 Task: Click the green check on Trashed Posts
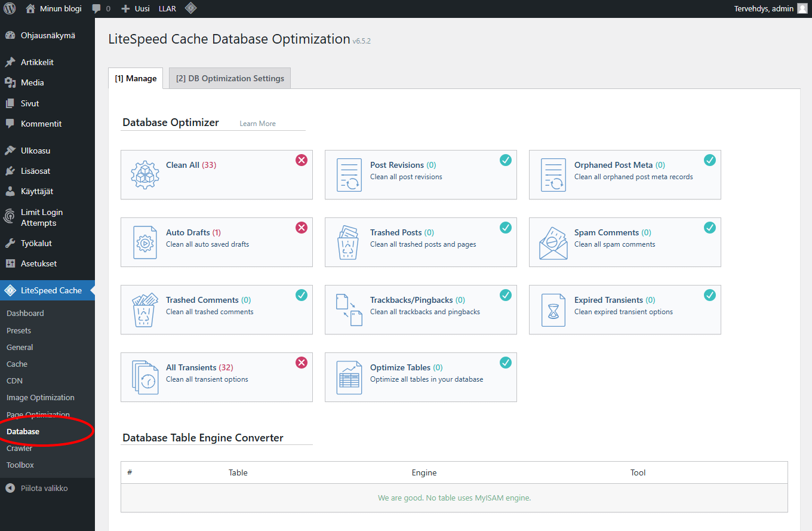click(x=506, y=228)
